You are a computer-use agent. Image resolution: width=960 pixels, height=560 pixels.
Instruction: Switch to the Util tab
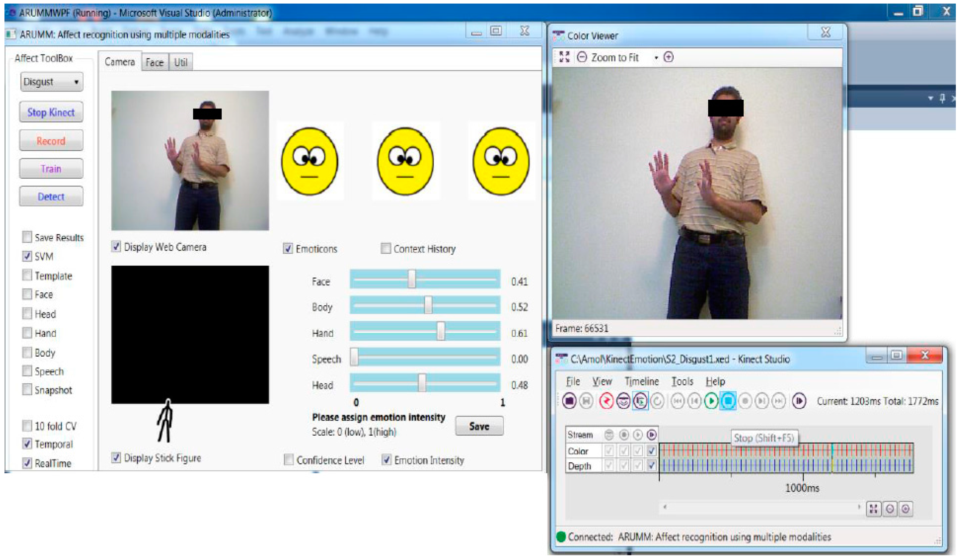pos(181,62)
